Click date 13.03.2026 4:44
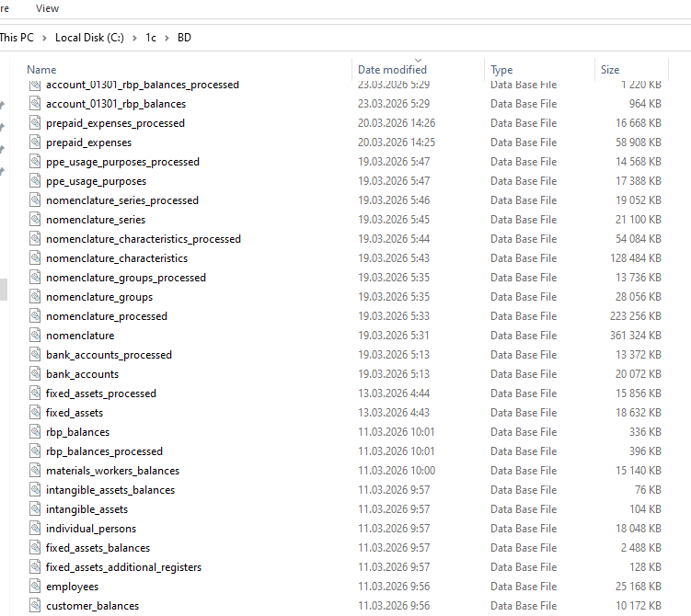This screenshot has height=616, width=691. (x=394, y=394)
